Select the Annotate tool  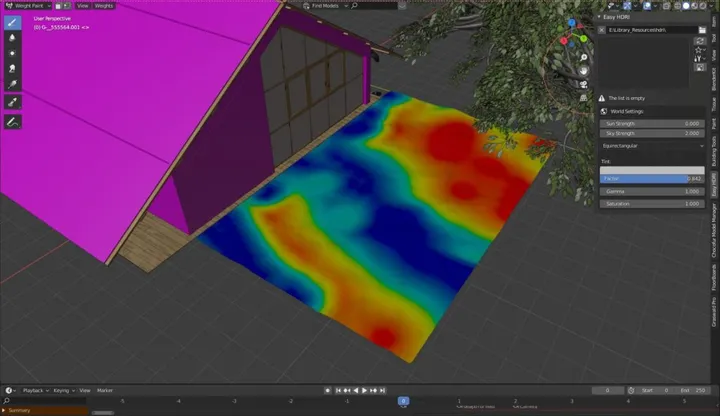12,122
